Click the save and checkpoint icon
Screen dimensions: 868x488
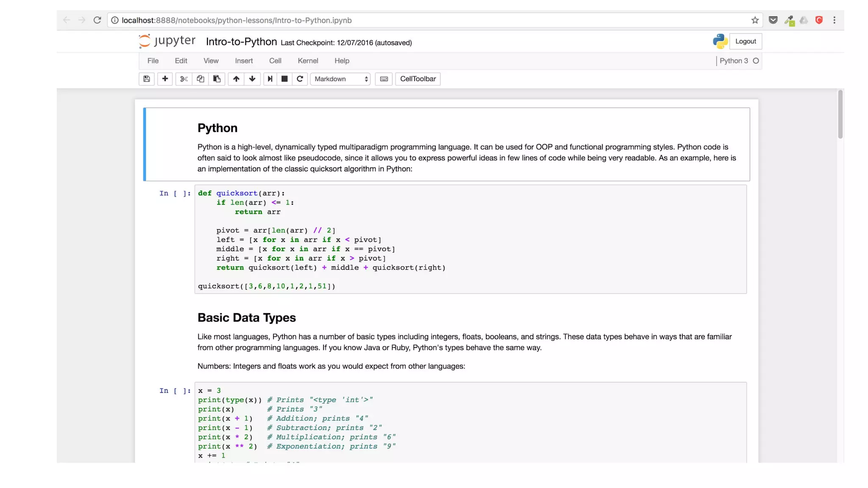pyautogui.click(x=147, y=79)
